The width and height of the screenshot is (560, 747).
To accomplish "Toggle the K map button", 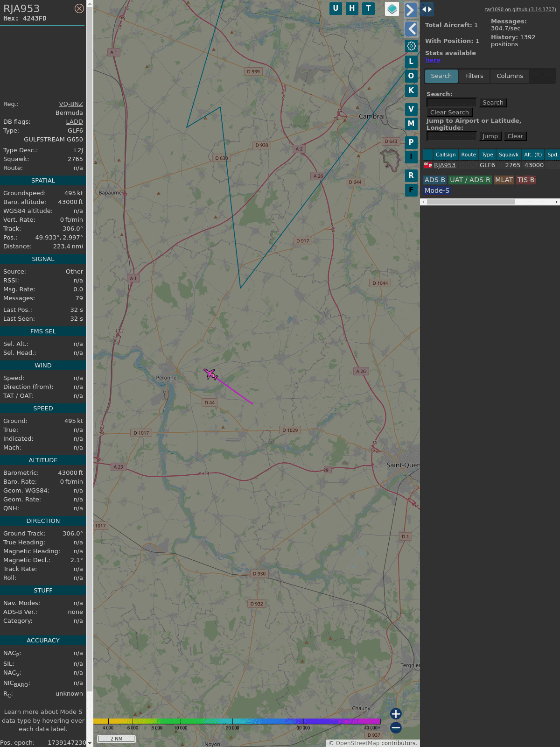I will point(411,90).
